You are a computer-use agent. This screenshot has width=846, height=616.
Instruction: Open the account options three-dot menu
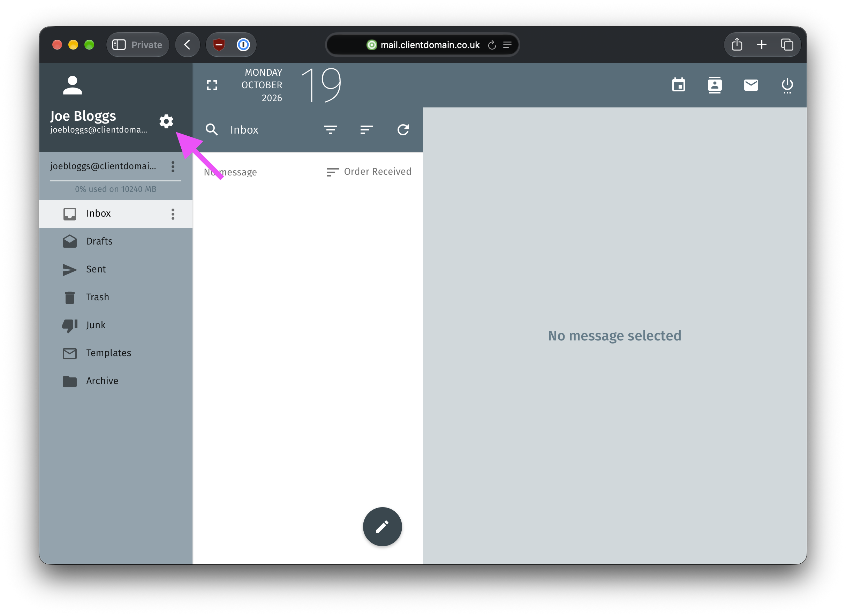point(173,166)
